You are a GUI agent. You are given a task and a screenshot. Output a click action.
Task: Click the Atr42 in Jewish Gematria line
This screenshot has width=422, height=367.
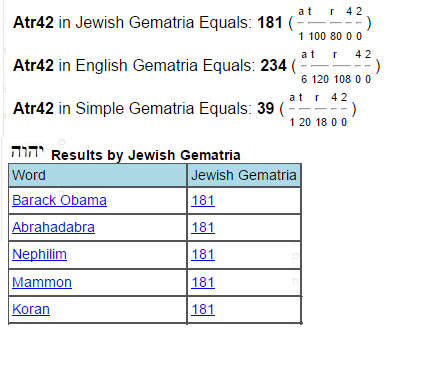pos(192,23)
